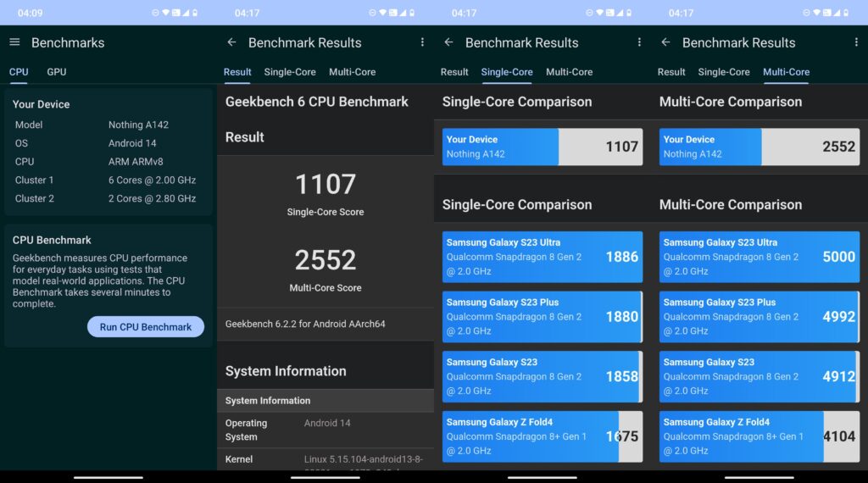Screen dimensions: 868x483
Task: Select the CPU tab
Action: [x=19, y=72]
